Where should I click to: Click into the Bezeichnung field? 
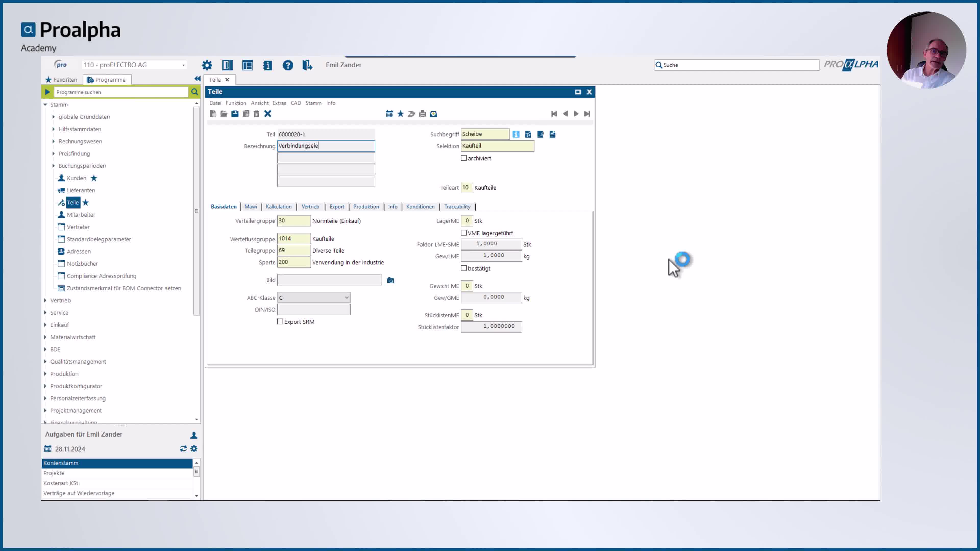coord(326,146)
